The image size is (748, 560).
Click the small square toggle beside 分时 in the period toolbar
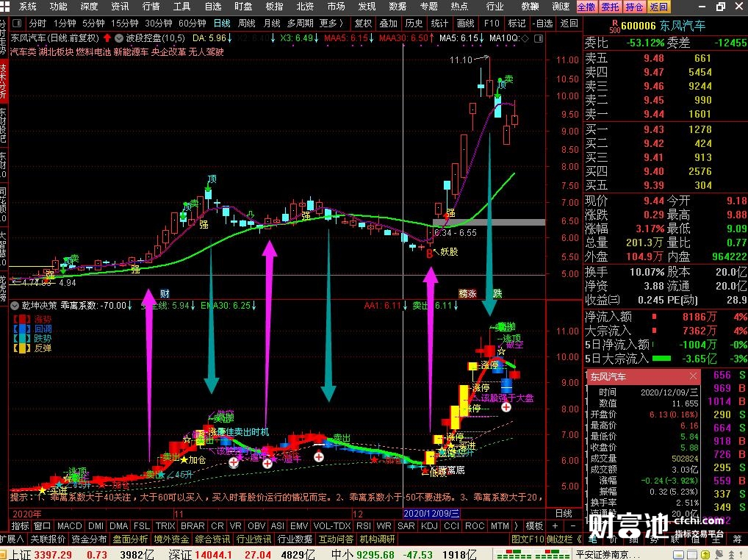click(17, 24)
